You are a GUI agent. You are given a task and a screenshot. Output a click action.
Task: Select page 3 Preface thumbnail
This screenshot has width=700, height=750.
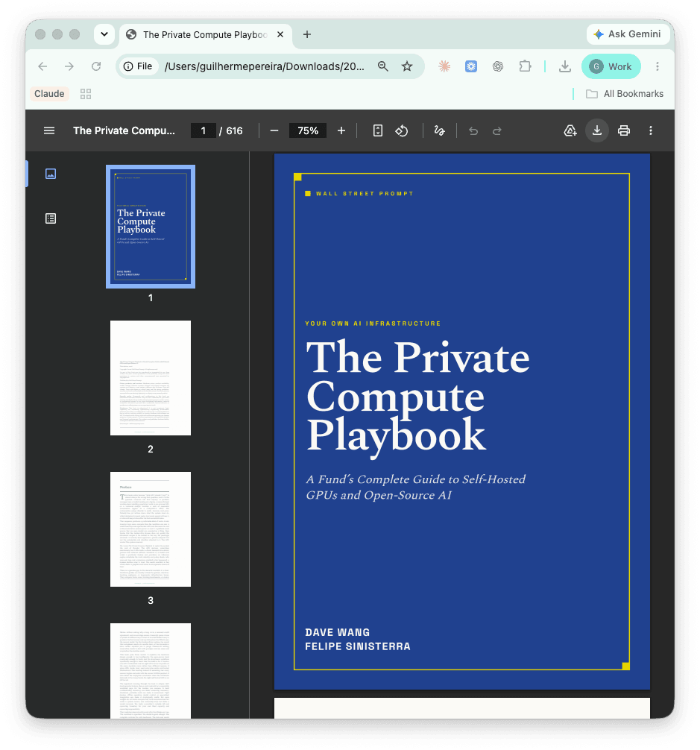point(151,529)
